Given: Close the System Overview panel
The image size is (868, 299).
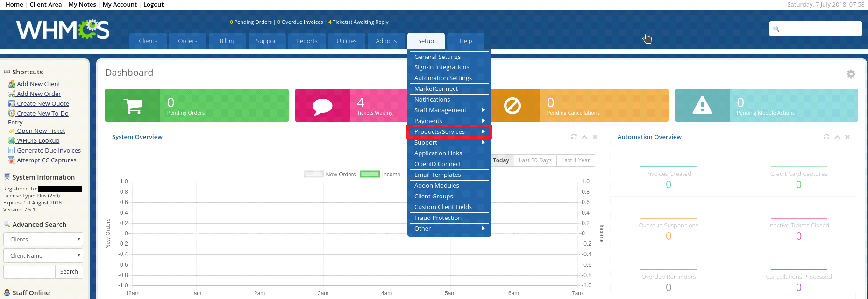Looking at the screenshot, I should point(595,137).
